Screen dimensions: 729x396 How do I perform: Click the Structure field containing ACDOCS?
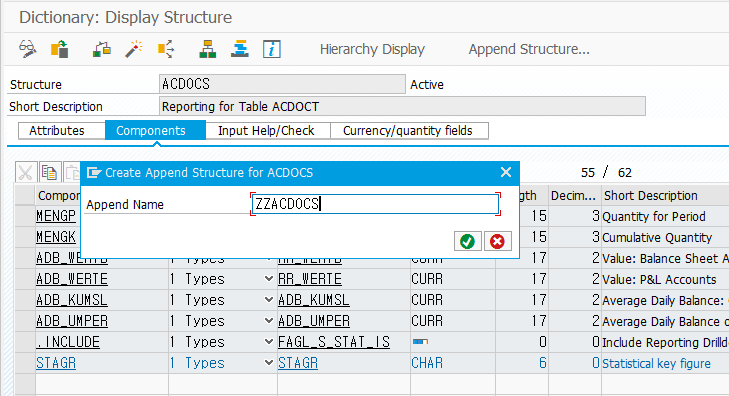pos(282,84)
